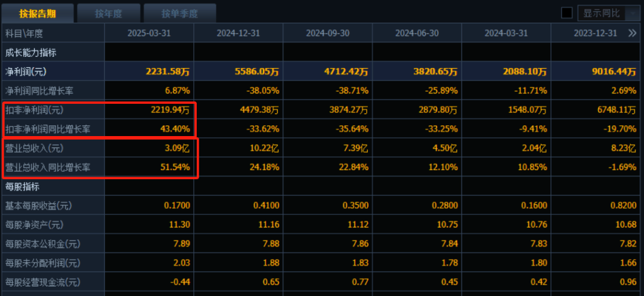Viewport: 644px width, 296px height.
Task: Select the 每股经营现金流(元) row label
Action: pos(42,282)
